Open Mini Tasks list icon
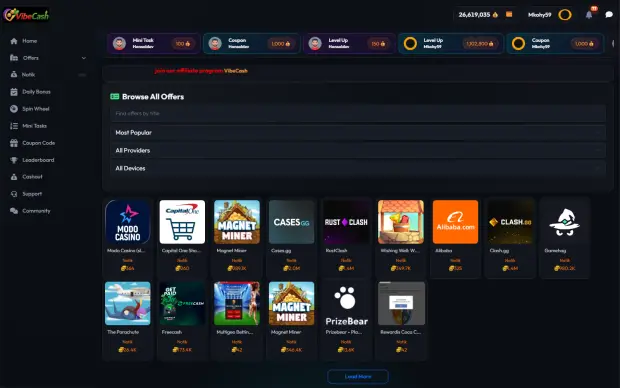Viewport: 620px width, 388px height. (14, 126)
